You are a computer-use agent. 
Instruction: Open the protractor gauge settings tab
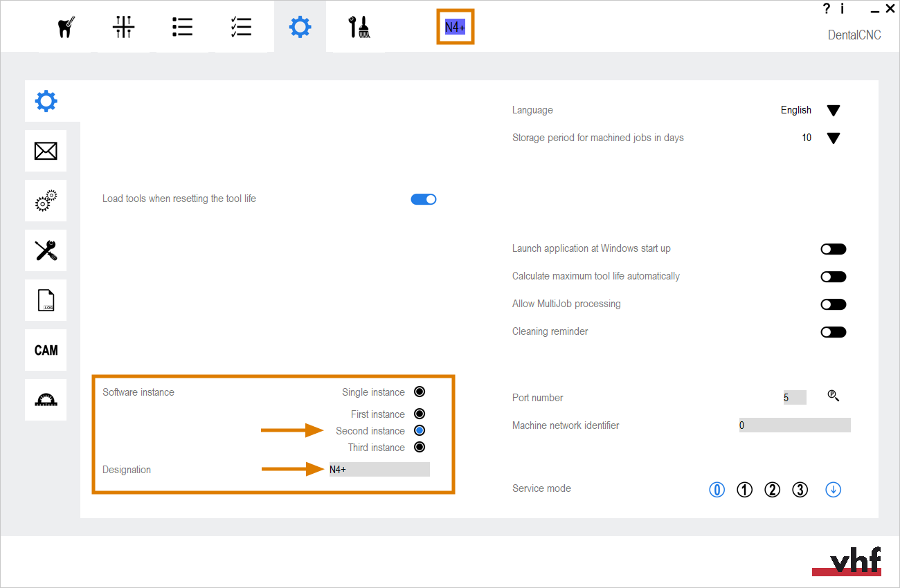coord(46,400)
